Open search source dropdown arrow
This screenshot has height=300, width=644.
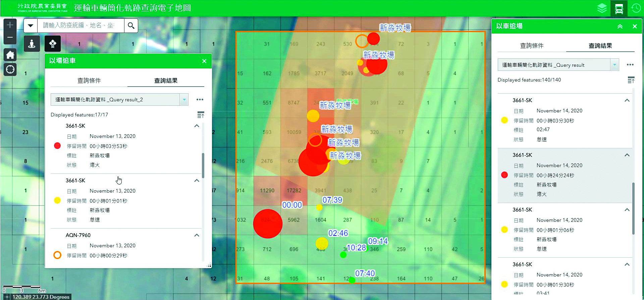pos(31,26)
